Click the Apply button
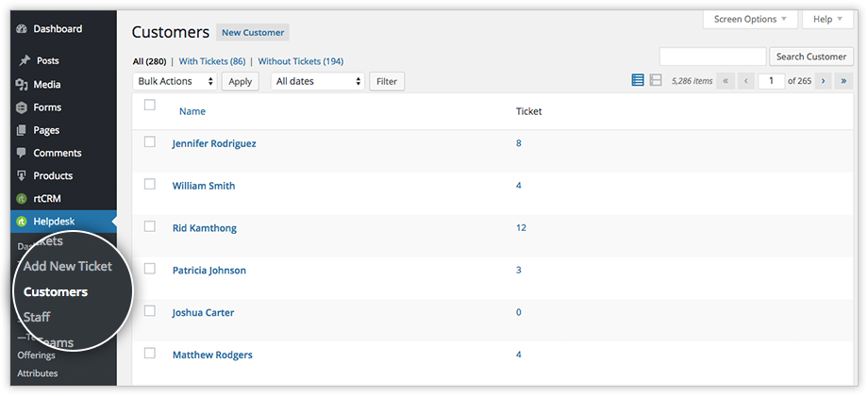 tap(241, 81)
